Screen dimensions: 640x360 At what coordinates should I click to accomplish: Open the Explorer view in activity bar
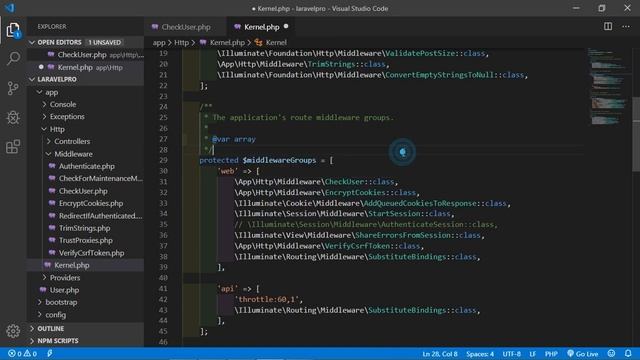(13, 30)
